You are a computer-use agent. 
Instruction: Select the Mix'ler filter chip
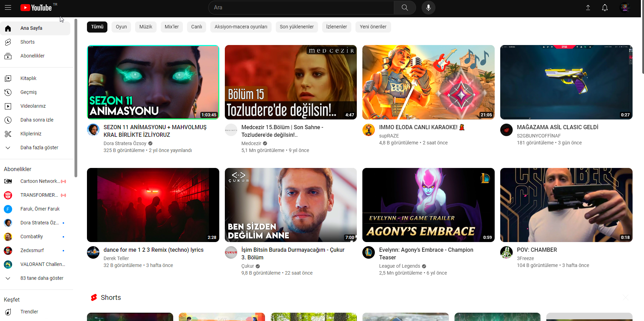(x=172, y=27)
